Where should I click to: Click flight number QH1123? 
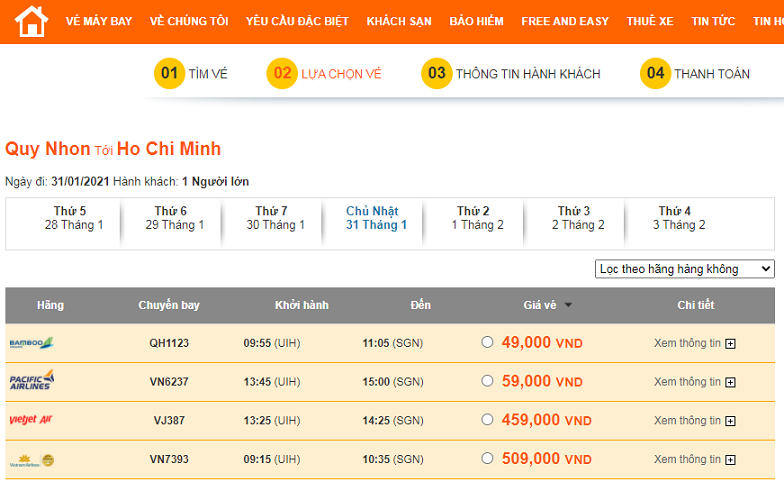click(169, 343)
